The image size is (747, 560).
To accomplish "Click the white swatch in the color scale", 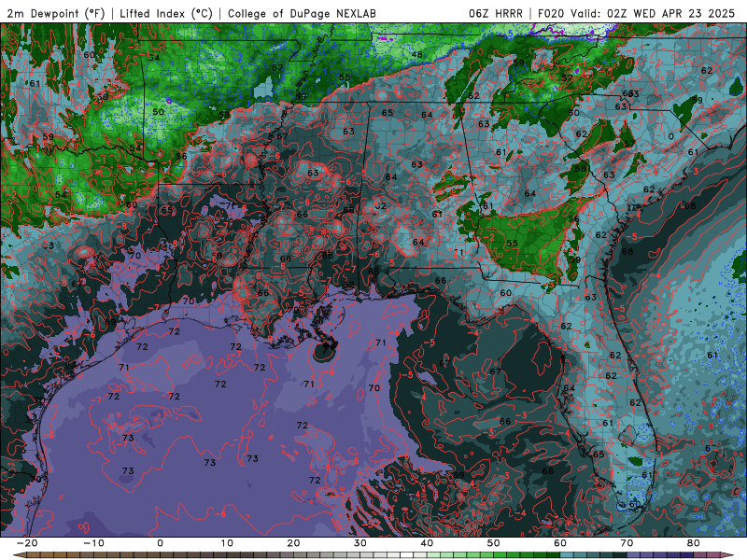I will 406,555.
